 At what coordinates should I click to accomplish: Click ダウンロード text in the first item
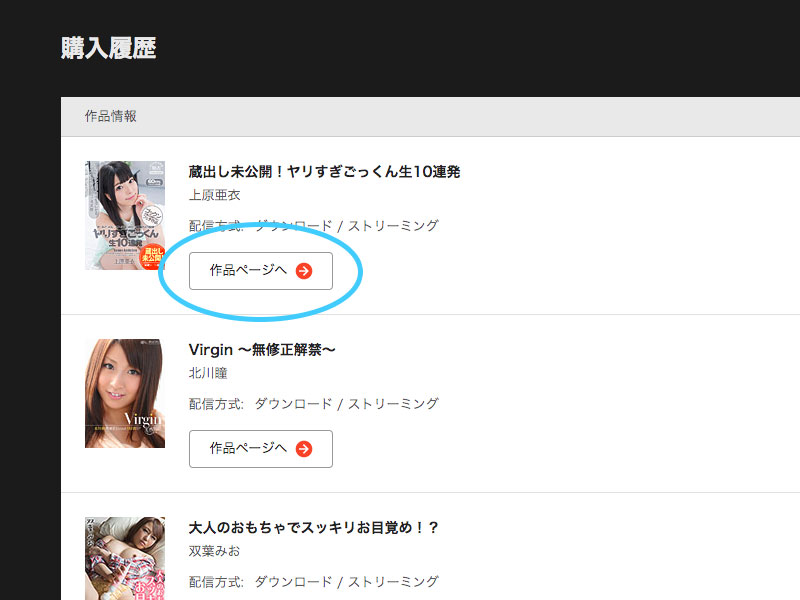293,226
